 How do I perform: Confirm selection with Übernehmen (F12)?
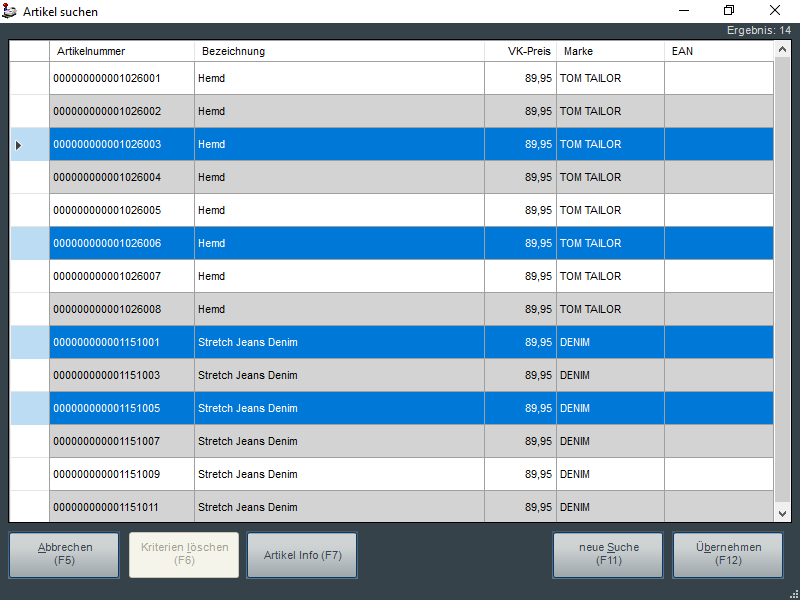click(727, 555)
